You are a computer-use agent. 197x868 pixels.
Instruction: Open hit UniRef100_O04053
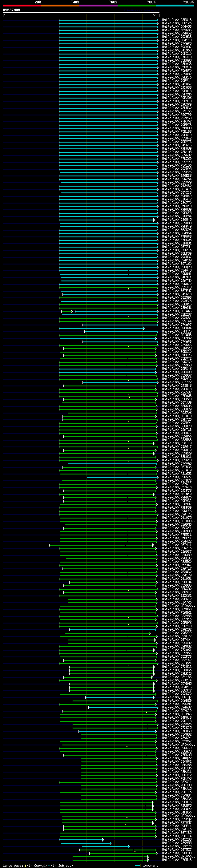tap(177, 26)
